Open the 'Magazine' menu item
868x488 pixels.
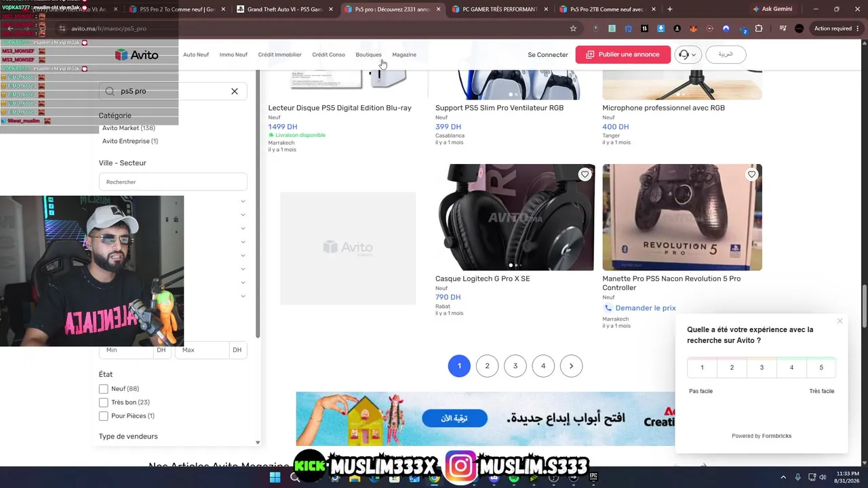[404, 55]
